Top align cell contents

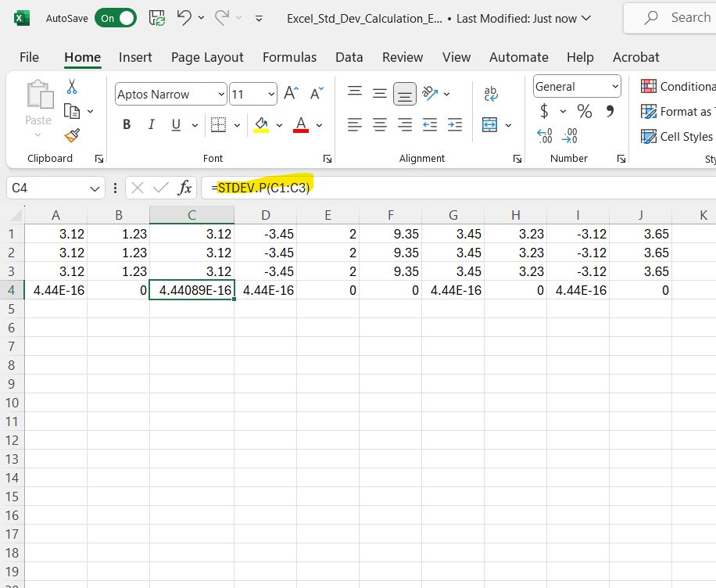point(355,93)
